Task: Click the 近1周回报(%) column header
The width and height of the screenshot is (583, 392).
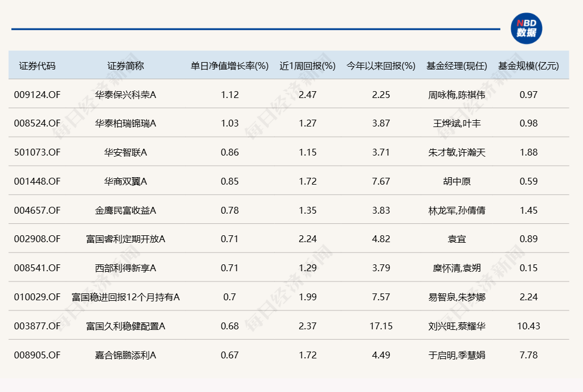Action: pos(308,66)
